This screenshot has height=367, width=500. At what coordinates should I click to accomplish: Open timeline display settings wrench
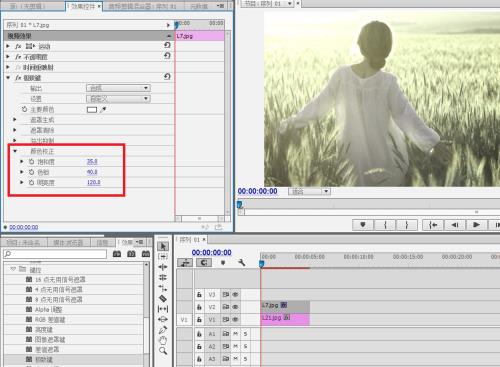242,263
